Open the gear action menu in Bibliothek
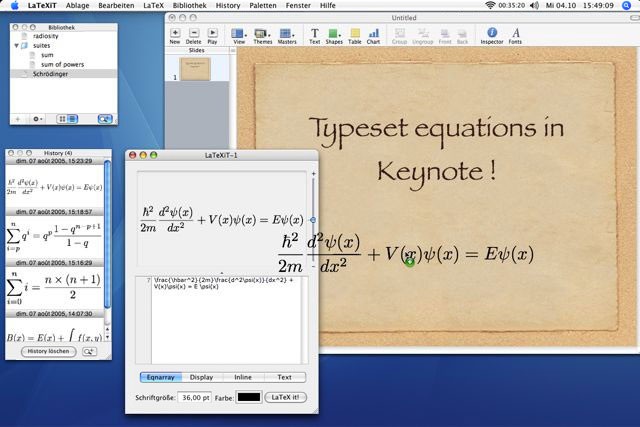Screen dimensions: 640x427 37,119
